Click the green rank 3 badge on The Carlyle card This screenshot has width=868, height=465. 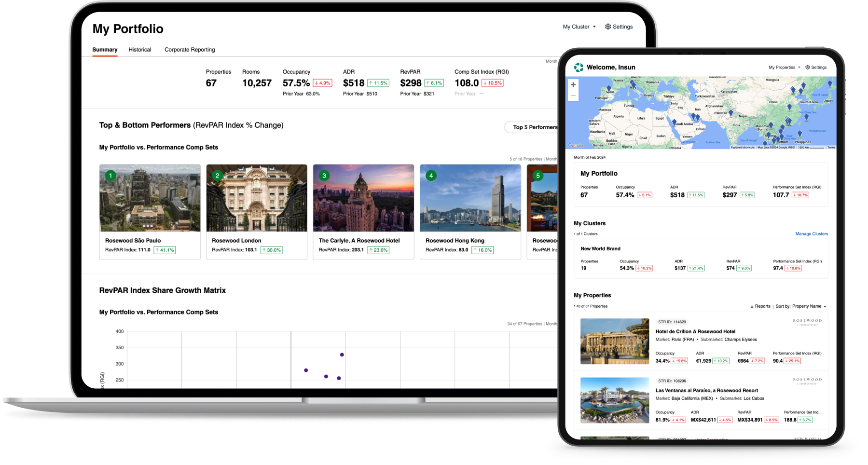coord(324,176)
